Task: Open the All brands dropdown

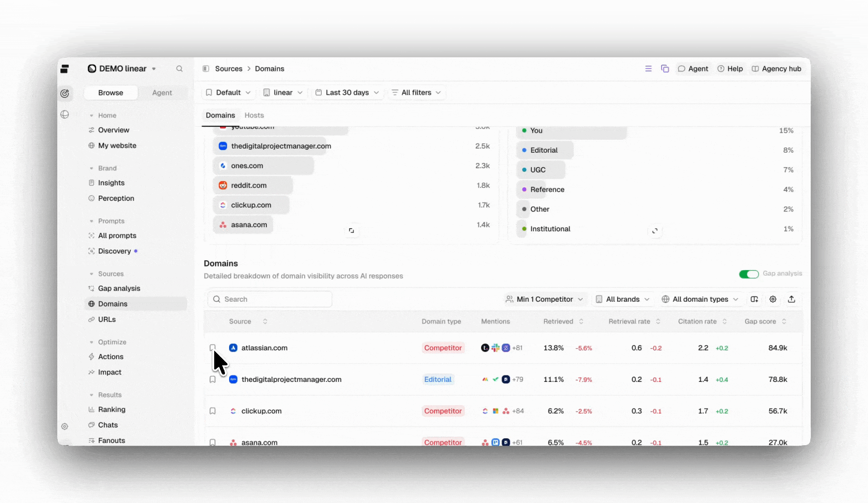Action: (x=623, y=299)
